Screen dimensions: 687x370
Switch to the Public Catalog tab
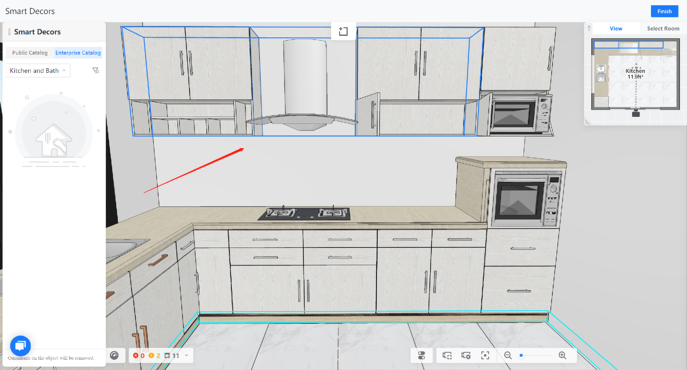coord(29,53)
